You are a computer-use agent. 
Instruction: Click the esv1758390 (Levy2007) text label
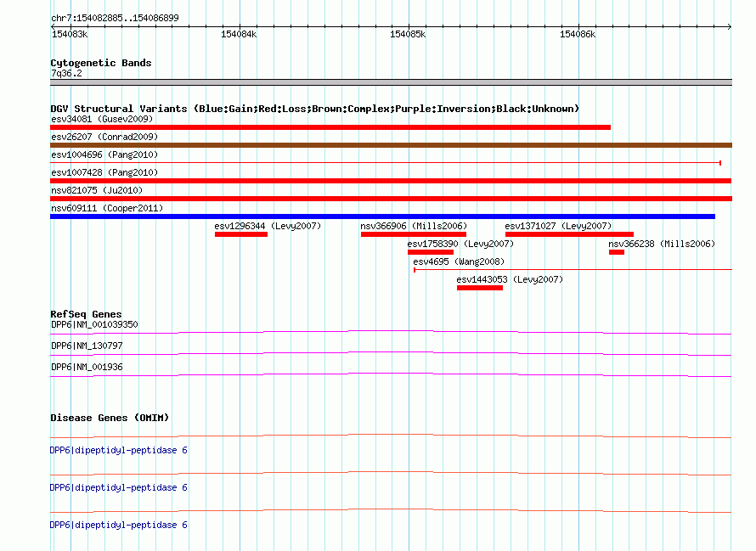click(x=460, y=244)
